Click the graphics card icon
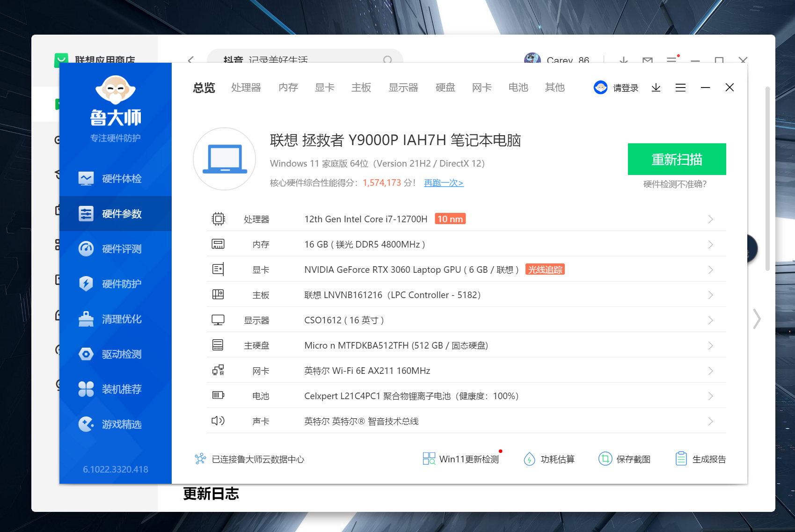Image resolution: width=795 pixels, height=532 pixels. point(218,270)
